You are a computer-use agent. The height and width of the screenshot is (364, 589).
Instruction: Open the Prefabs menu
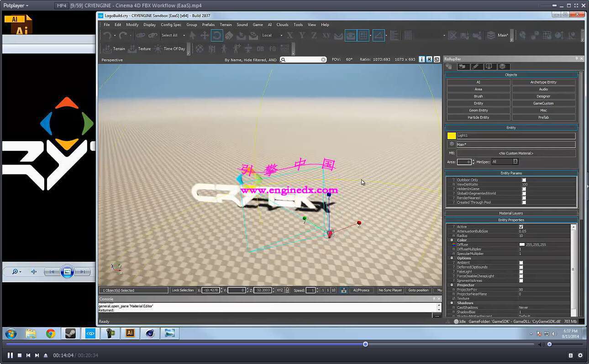point(208,25)
